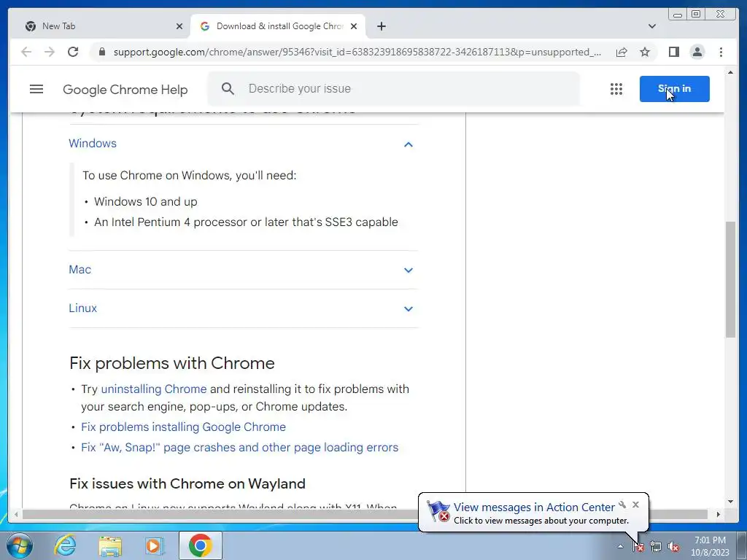747x560 pixels.
Task: Click the Windows section heading
Action: [x=93, y=144]
